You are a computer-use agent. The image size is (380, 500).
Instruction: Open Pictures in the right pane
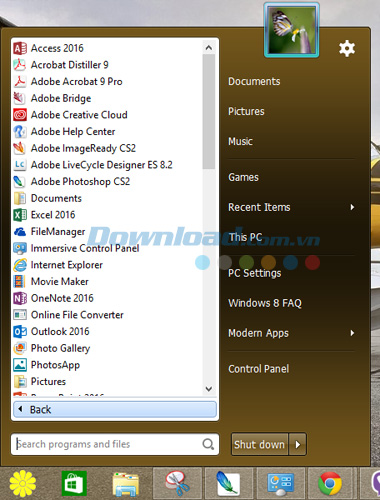pyautogui.click(x=246, y=111)
